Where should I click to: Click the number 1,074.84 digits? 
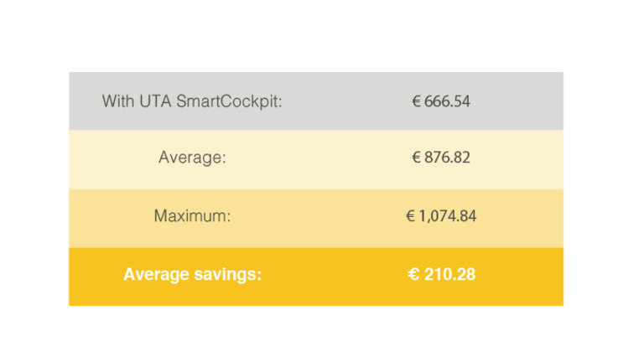448,216
